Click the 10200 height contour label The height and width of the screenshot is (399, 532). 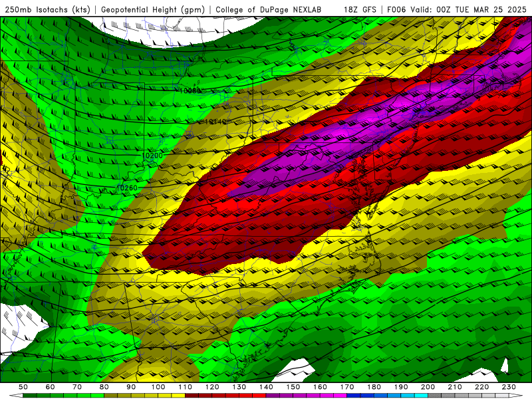152,156
